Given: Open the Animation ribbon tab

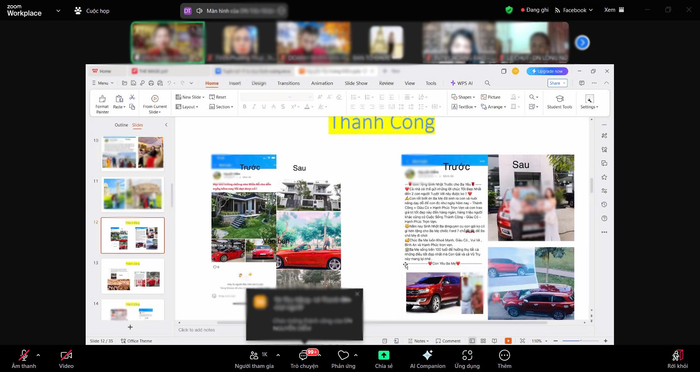Looking at the screenshot, I should pyautogui.click(x=322, y=83).
